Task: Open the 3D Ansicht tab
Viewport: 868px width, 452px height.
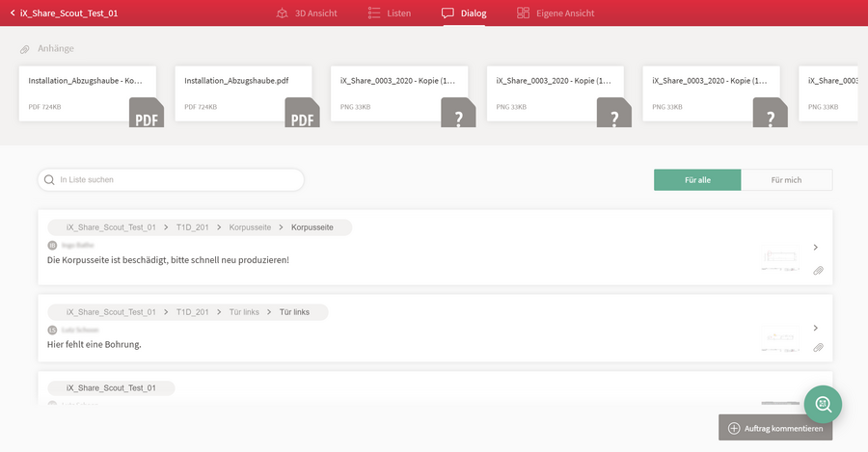Action: pos(307,13)
